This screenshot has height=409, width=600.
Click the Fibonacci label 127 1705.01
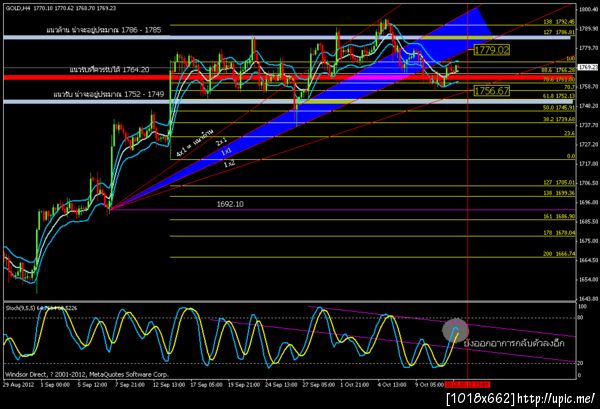point(559,183)
